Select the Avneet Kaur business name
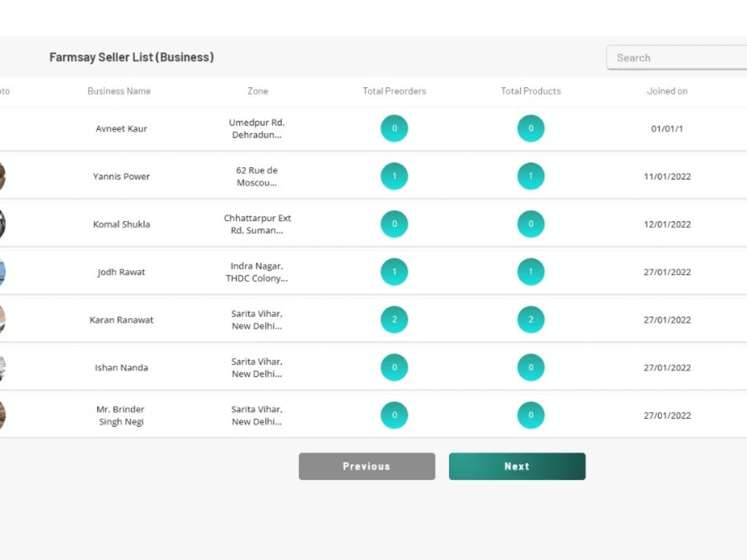The width and height of the screenshot is (747, 560). point(121,128)
